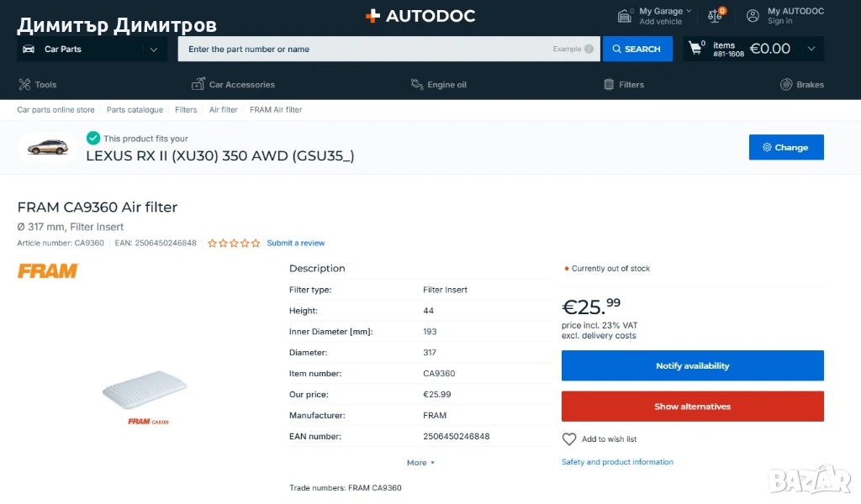Image resolution: width=861 pixels, height=504 pixels.
Task: Expand the cart total dropdown arrow
Action: coord(811,49)
